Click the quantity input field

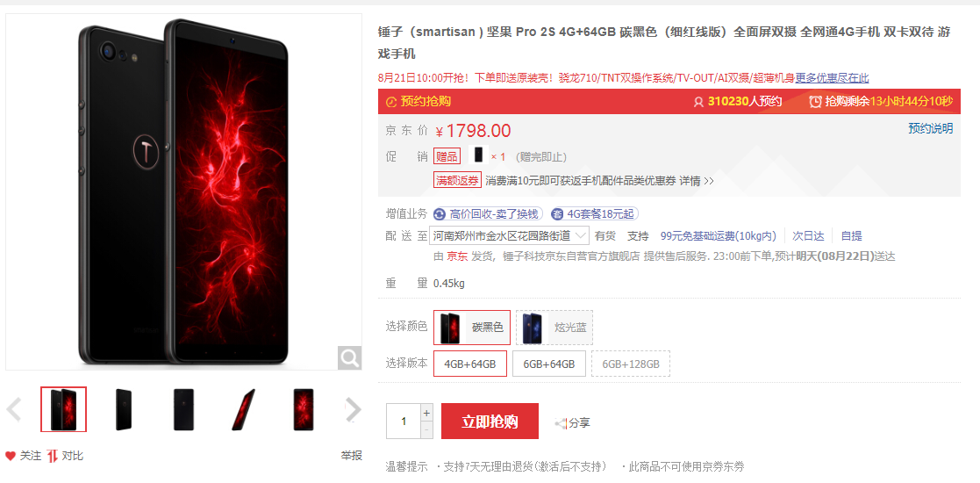coord(404,421)
